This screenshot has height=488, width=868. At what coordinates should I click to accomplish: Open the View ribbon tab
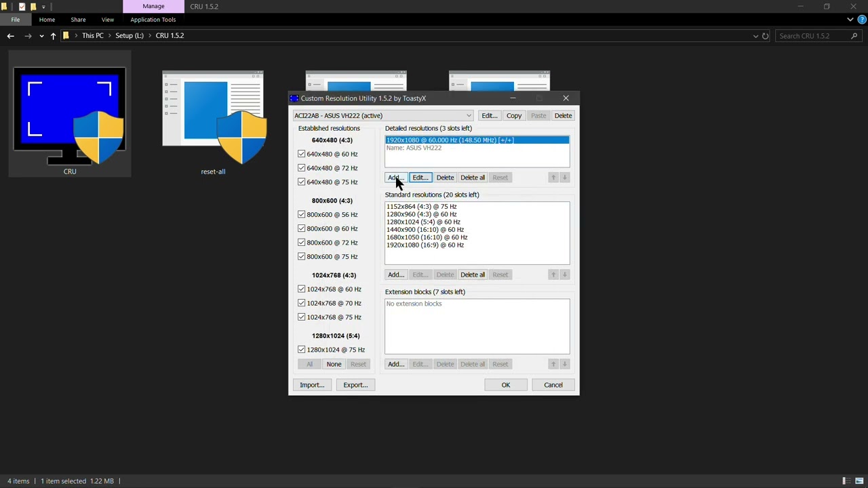(108, 20)
